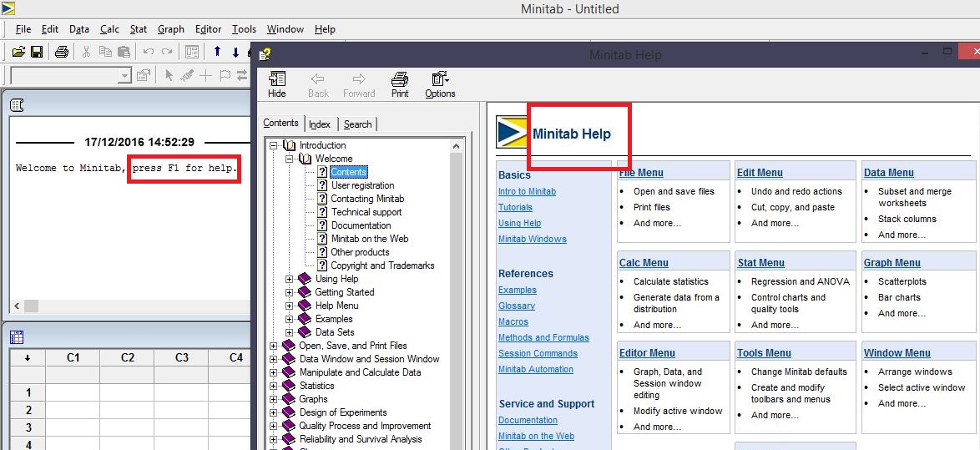
Task: Click the Cut scissors icon
Action: tap(87, 52)
